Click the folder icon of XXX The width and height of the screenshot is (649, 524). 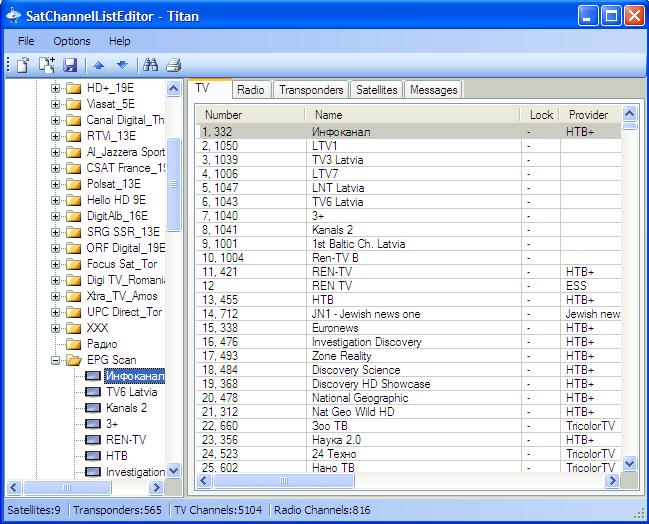(74, 328)
